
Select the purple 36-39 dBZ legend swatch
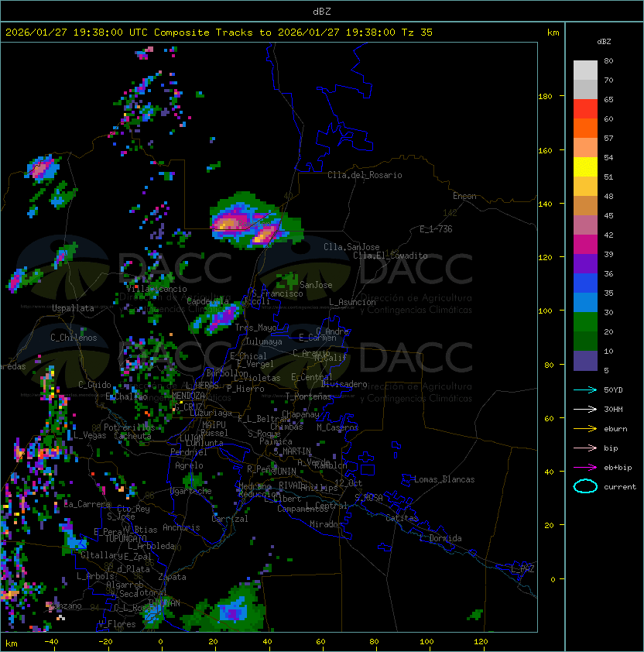585,264
